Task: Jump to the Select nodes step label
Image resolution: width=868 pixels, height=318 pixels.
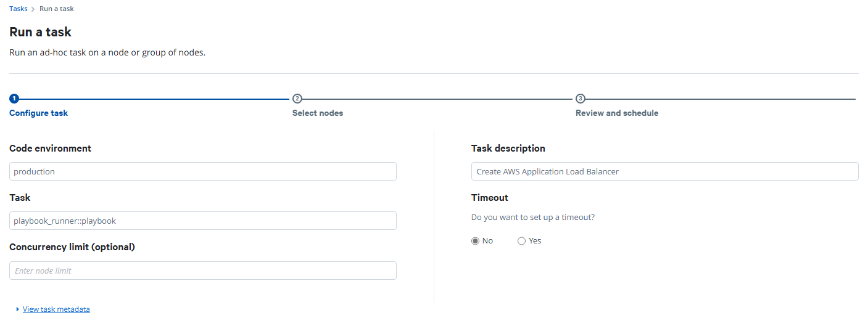Action: coord(317,113)
